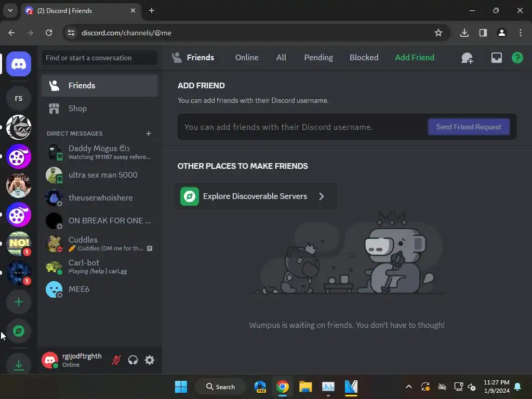This screenshot has height=399, width=532.
Task: Open Chrome profile icon
Action: (x=501, y=33)
